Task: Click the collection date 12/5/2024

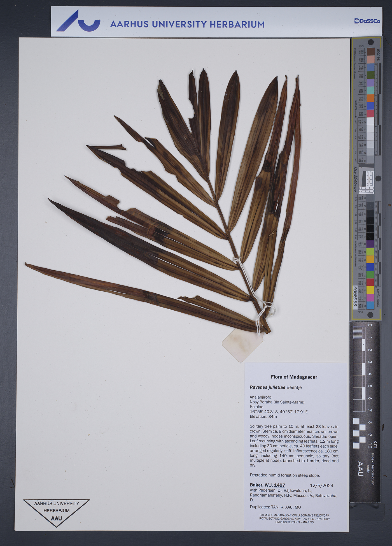Action: 321,485
